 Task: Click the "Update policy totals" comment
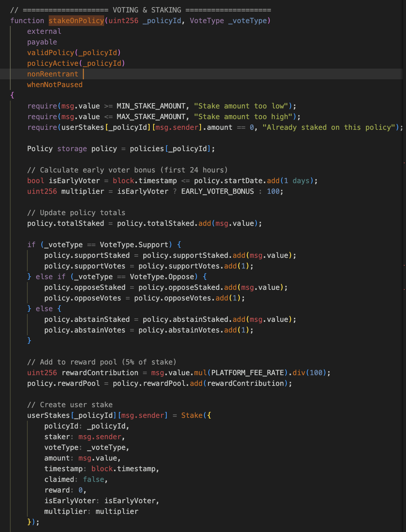[76, 213]
